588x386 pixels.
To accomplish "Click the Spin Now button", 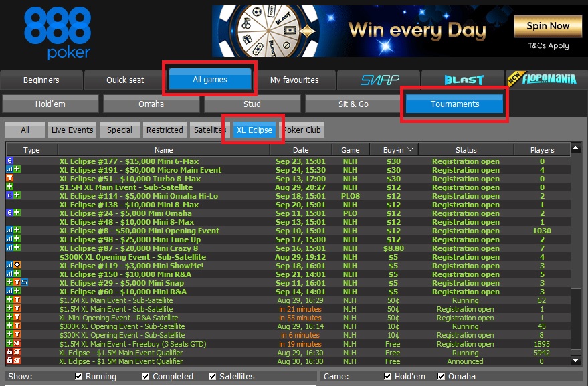I will pos(548,26).
